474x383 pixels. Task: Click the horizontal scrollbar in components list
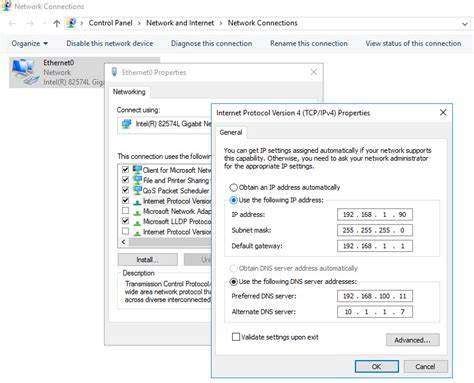170,242
